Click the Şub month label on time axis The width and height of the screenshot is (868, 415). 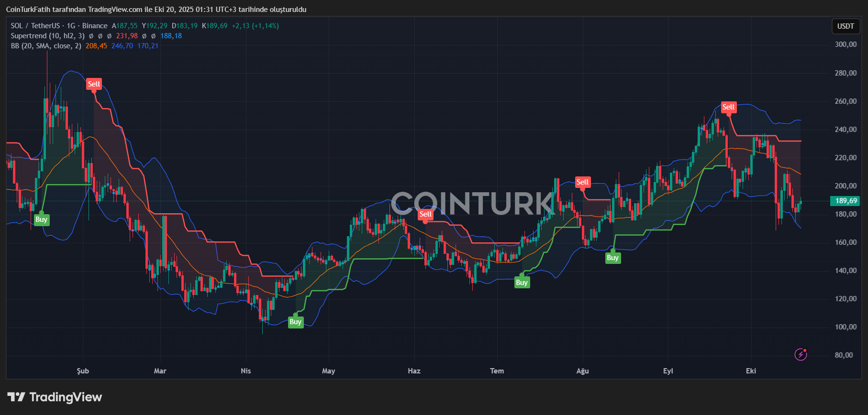coord(83,371)
